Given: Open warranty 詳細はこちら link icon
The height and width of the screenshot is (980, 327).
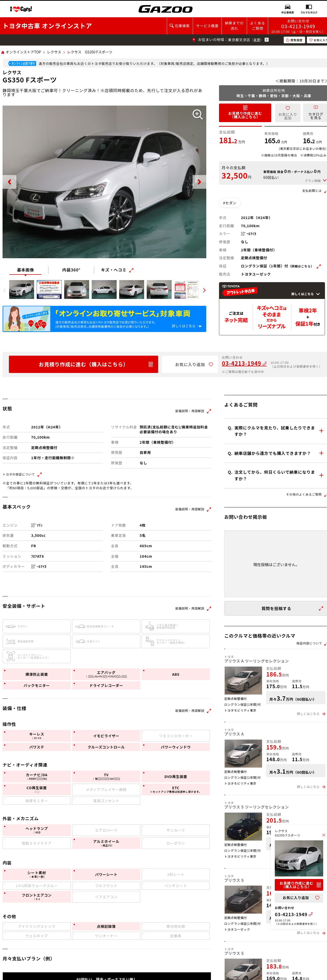Looking at the screenshot, I should click(318, 266).
